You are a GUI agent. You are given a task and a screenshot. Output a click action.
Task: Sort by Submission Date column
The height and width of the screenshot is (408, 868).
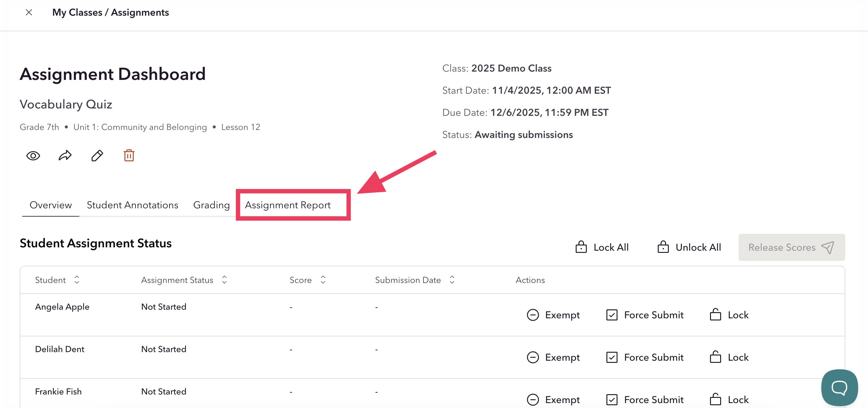(x=452, y=280)
